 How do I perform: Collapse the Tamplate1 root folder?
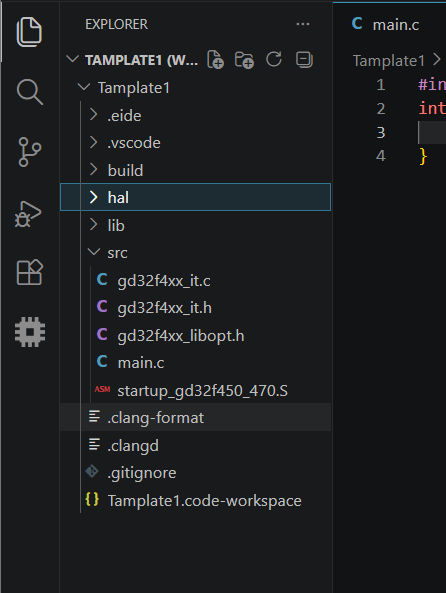(x=83, y=87)
